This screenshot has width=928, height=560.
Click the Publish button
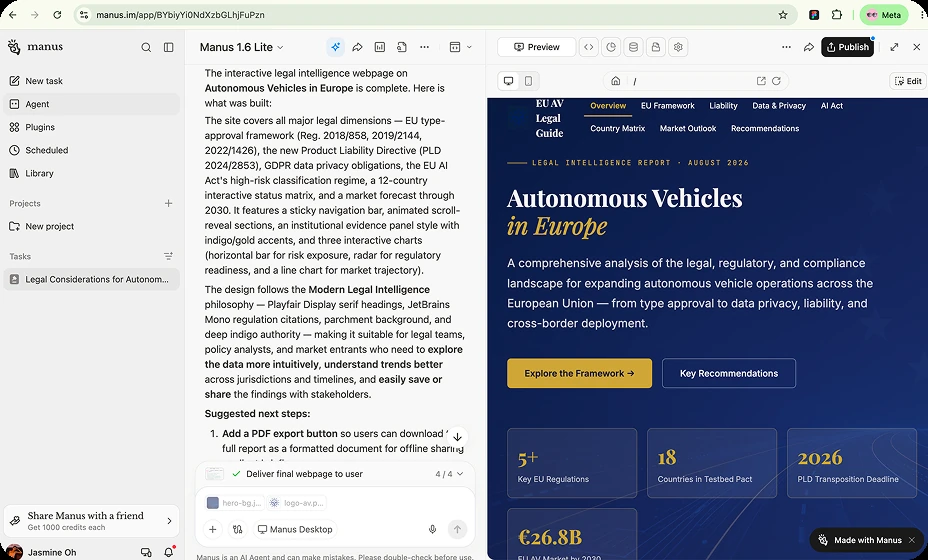coord(848,47)
